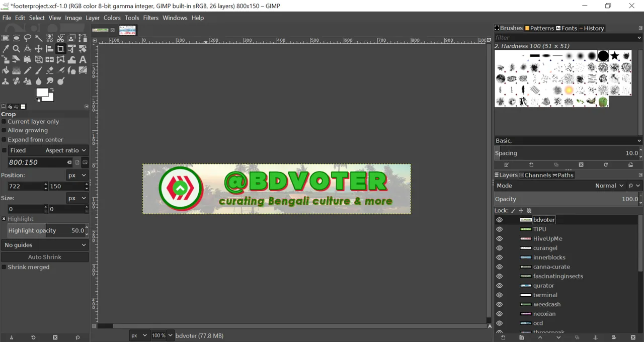Enable Current layer only option
Screen dimensions: 644x342
click(x=4, y=122)
